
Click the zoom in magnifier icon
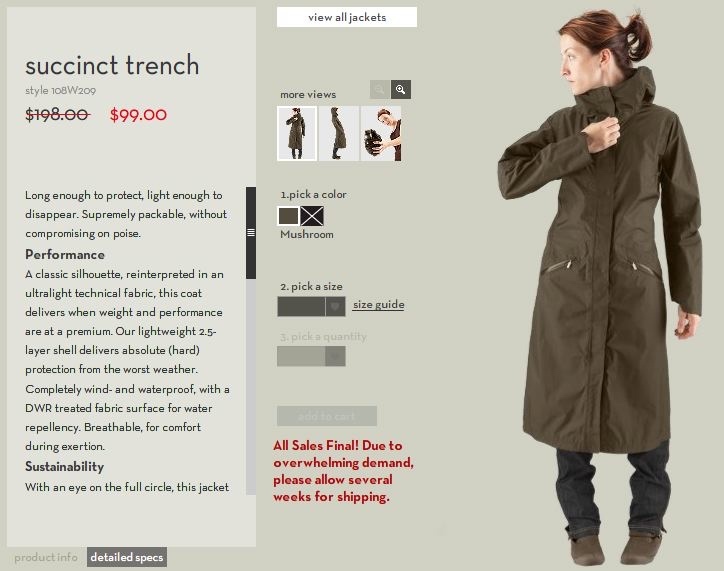tap(401, 89)
